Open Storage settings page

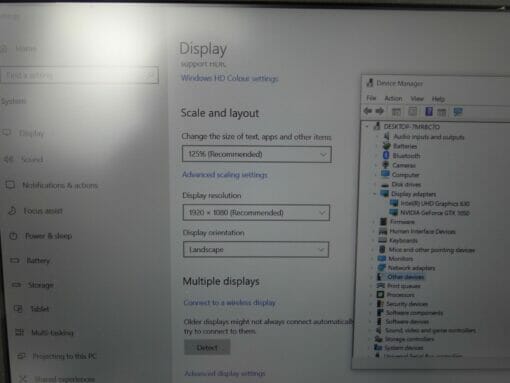[x=41, y=285]
